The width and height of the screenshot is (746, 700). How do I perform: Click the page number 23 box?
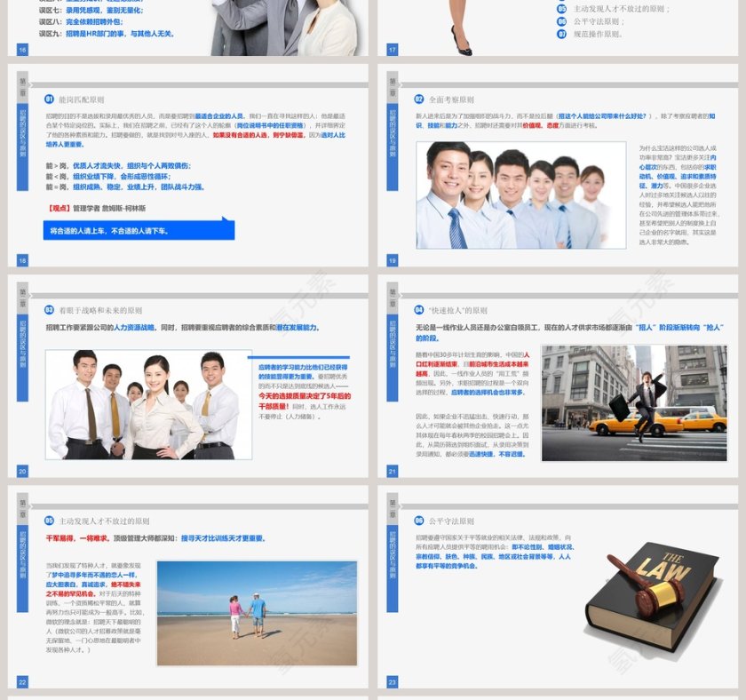tap(392, 681)
